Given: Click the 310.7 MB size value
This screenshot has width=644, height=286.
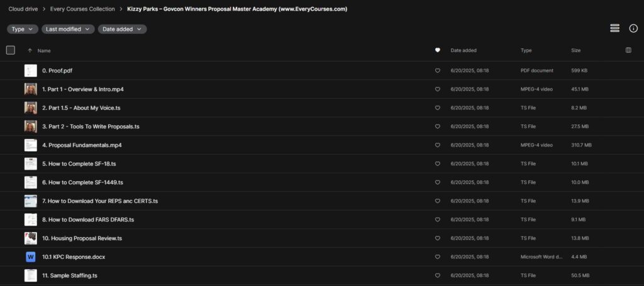Looking at the screenshot, I should [581, 145].
